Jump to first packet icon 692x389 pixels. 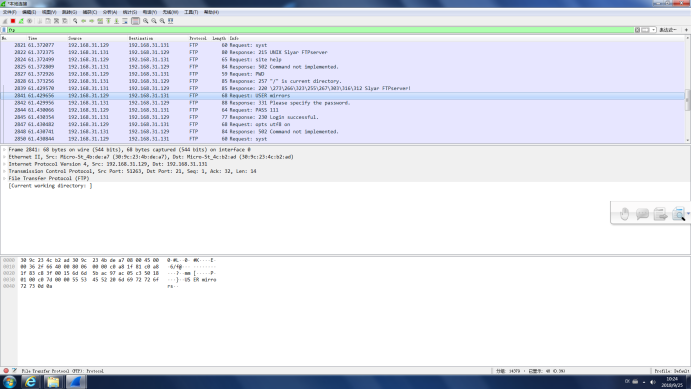coord(109,21)
